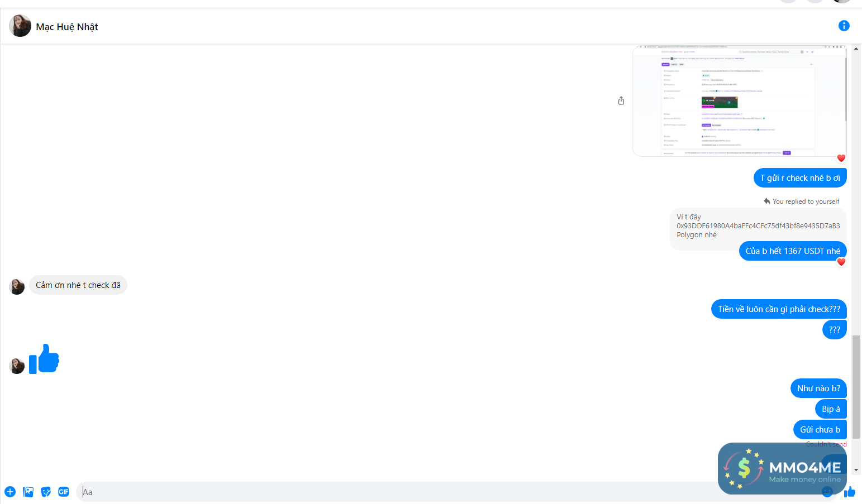
Task: Click the "Couldn't send" error text
Action: pyautogui.click(x=826, y=444)
